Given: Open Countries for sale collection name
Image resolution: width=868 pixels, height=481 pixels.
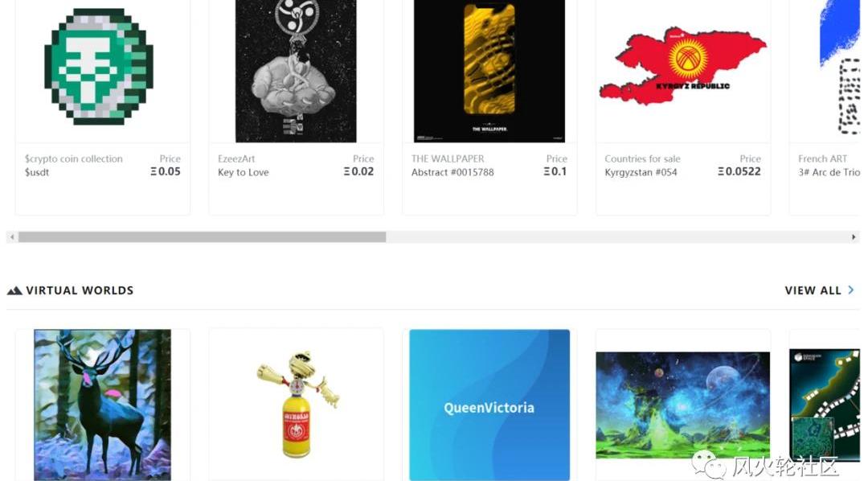Looking at the screenshot, I should (642, 158).
